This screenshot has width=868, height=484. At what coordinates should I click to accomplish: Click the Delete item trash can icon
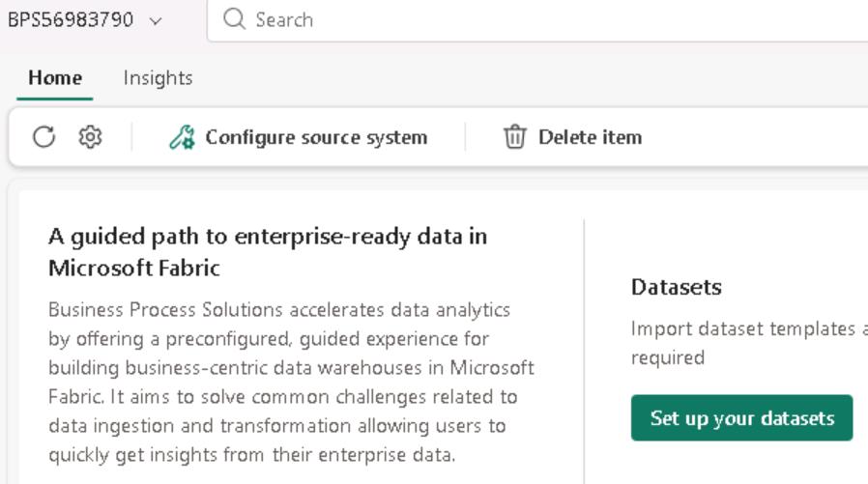point(513,137)
